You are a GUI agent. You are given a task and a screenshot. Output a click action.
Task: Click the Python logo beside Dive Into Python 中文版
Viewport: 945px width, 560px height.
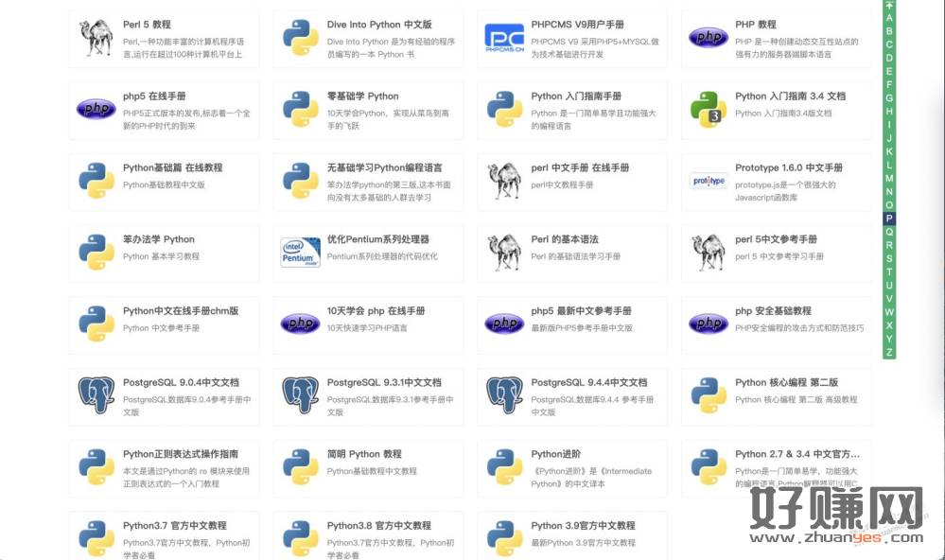(x=300, y=38)
